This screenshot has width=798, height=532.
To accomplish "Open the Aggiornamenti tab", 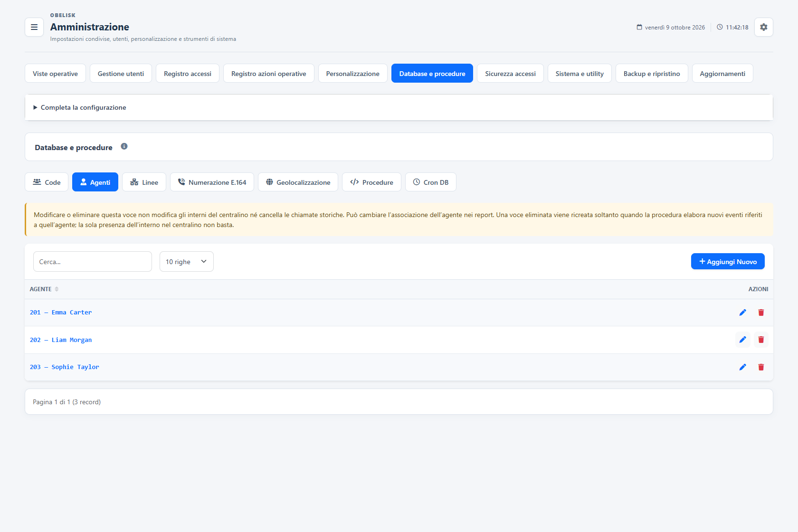I will click(722, 73).
